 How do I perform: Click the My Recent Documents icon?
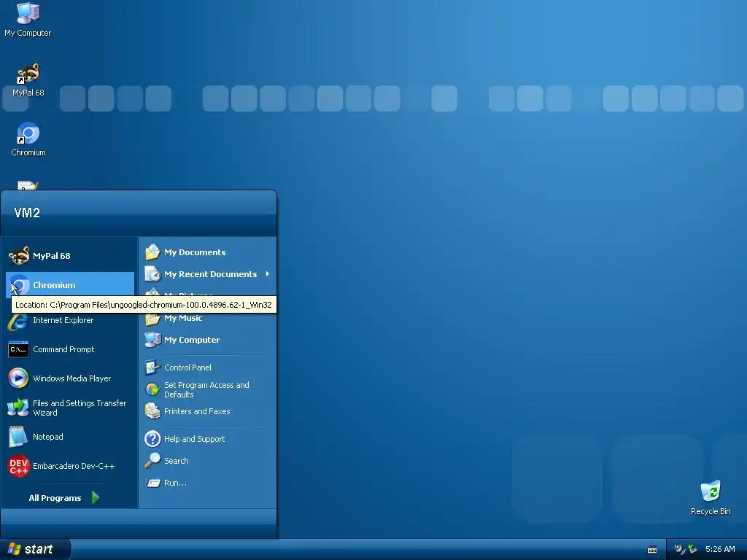[152, 274]
